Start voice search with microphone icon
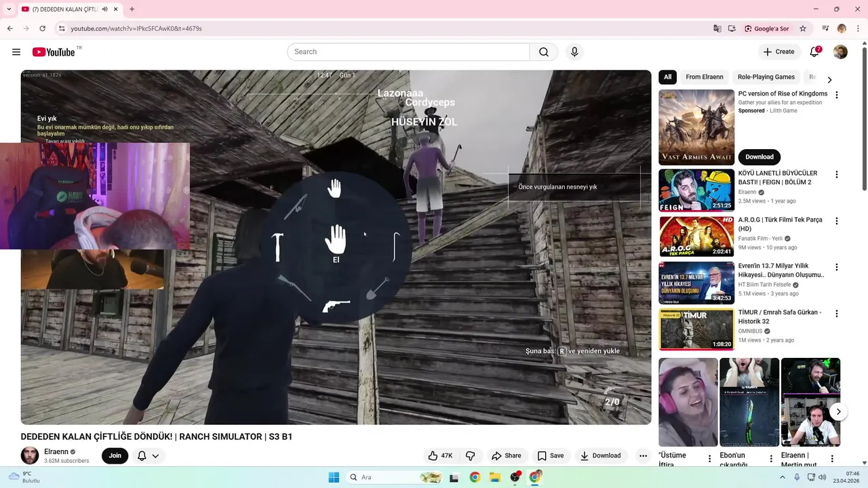 [574, 52]
